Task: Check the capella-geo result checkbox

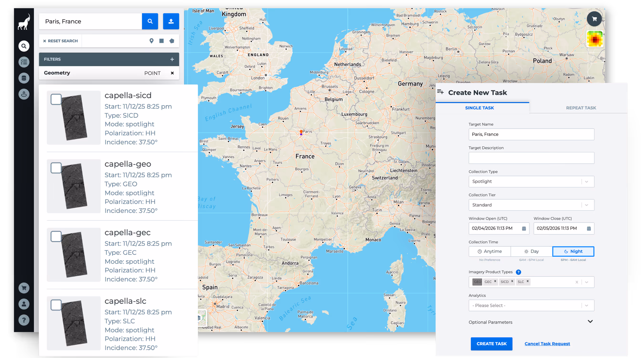Action: [x=56, y=168]
